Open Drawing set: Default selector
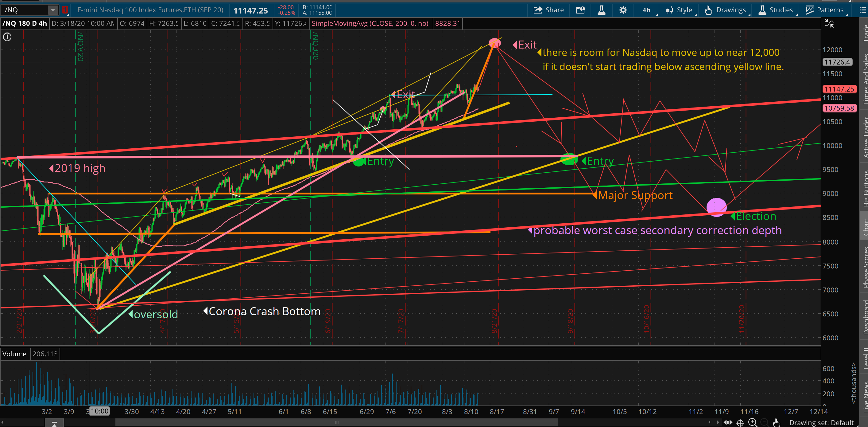This screenshot has width=868, height=427. pos(821,422)
